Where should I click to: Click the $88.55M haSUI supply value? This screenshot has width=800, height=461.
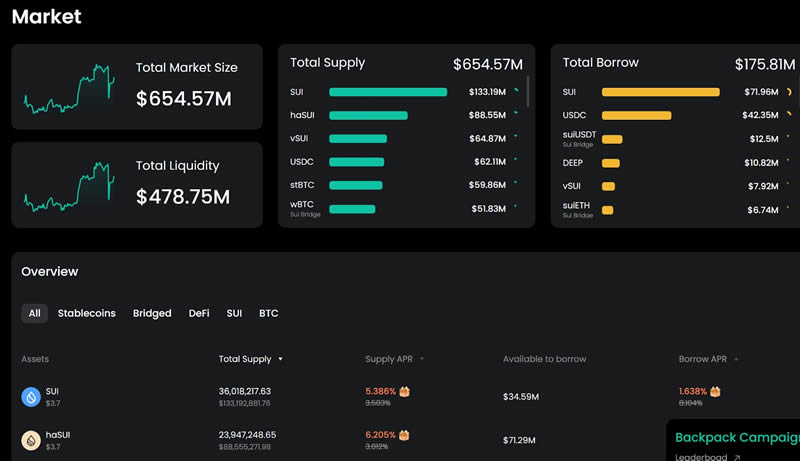point(487,115)
